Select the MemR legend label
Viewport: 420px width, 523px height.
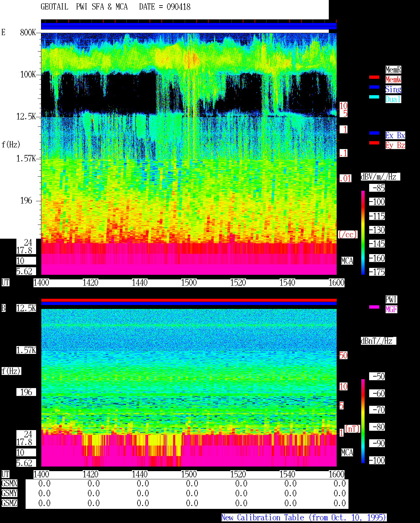393,70
